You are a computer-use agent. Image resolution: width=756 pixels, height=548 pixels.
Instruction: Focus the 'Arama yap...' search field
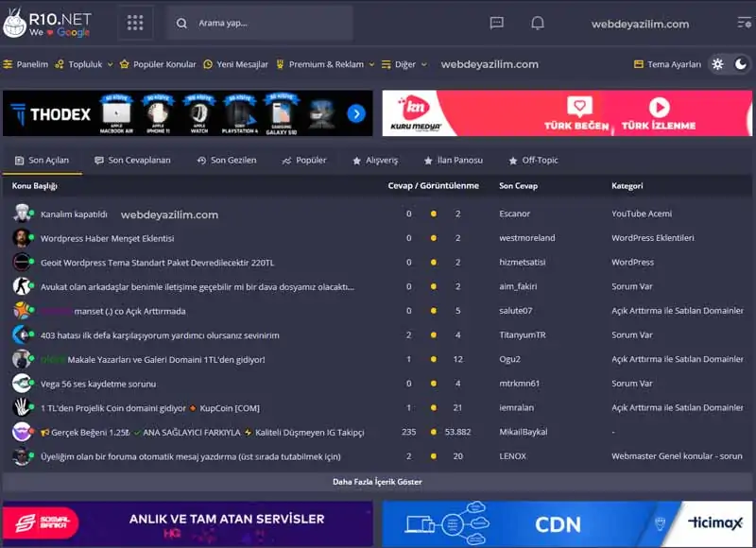click(260, 23)
